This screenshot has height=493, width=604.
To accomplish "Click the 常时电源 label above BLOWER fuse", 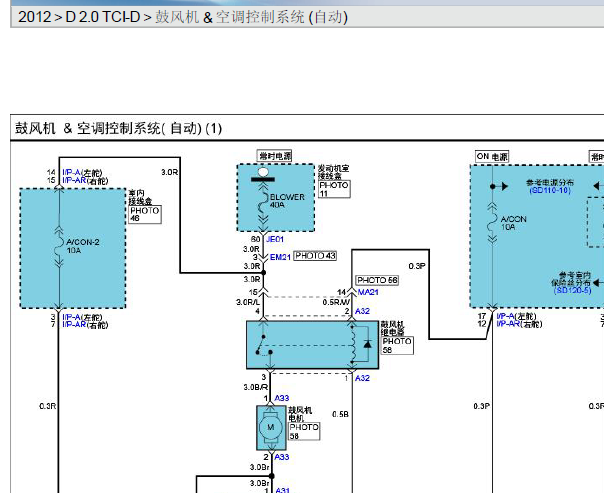I will 275,156.
